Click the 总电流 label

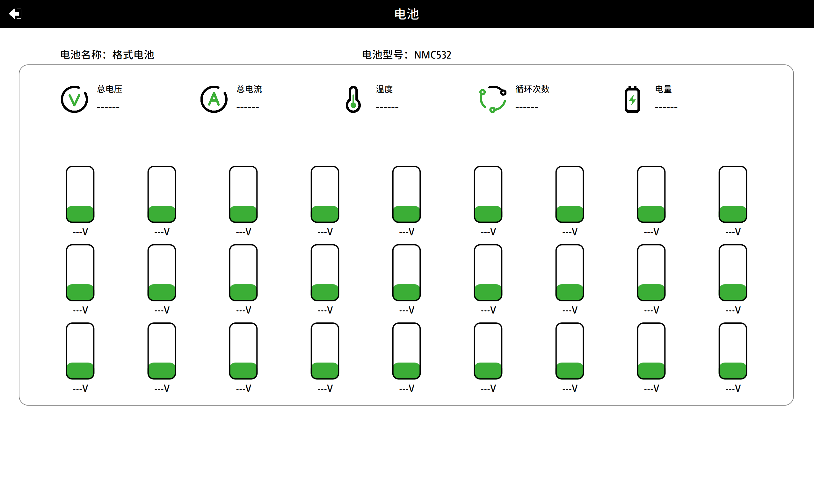coord(249,89)
